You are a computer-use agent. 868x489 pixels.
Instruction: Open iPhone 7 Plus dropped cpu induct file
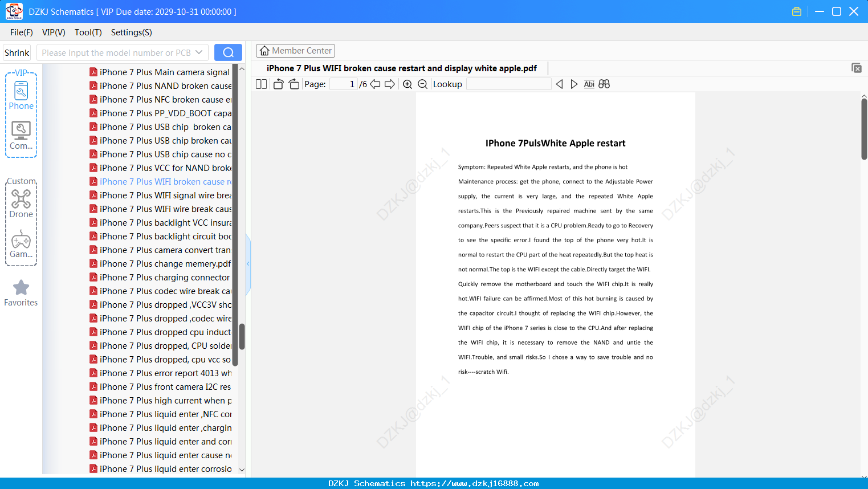[161, 332]
